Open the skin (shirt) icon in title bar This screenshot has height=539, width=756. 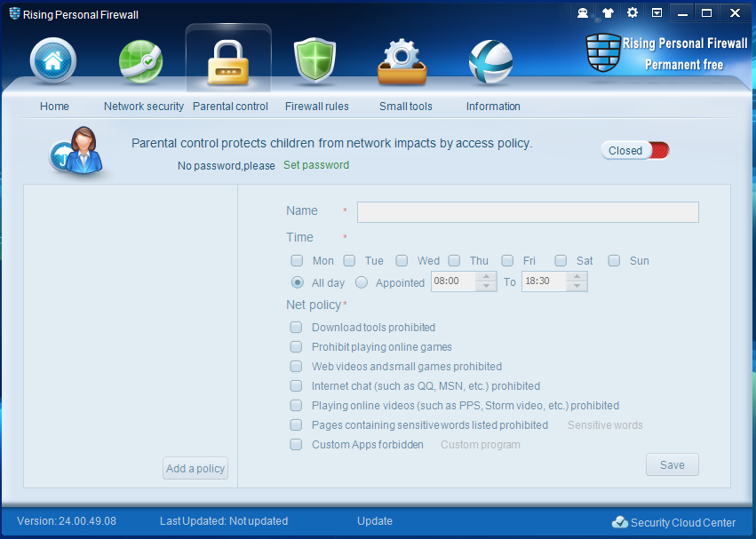(x=608, y=13)
